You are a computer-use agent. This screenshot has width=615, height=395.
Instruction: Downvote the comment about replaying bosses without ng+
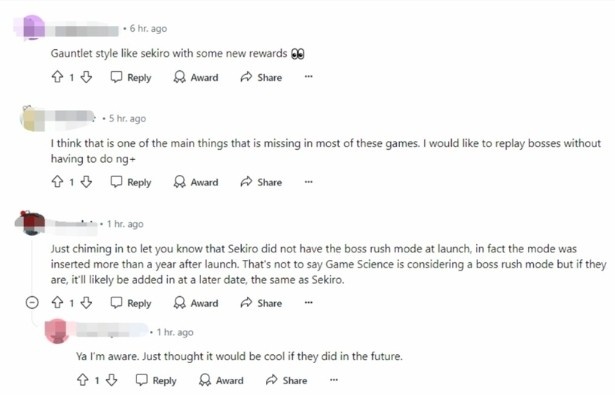pos(86,182)
